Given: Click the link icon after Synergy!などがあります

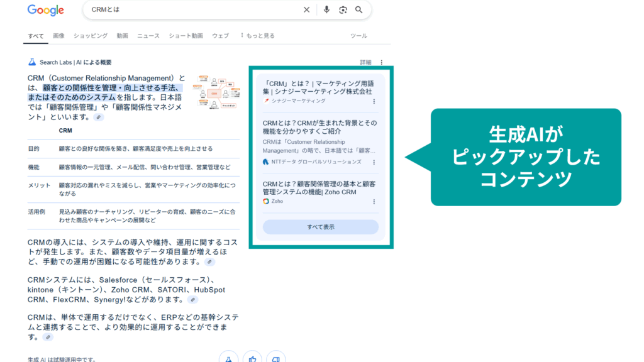Looking at the screenshot, I should tap(192, 300).
